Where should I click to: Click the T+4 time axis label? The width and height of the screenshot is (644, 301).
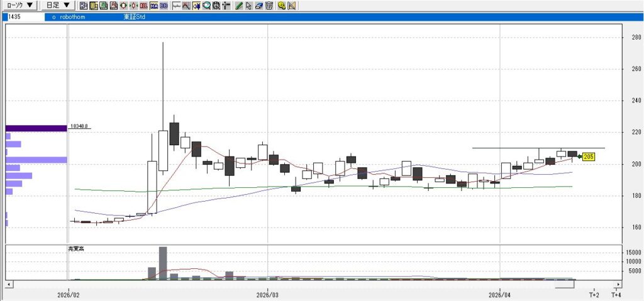[x=616, y=294]
